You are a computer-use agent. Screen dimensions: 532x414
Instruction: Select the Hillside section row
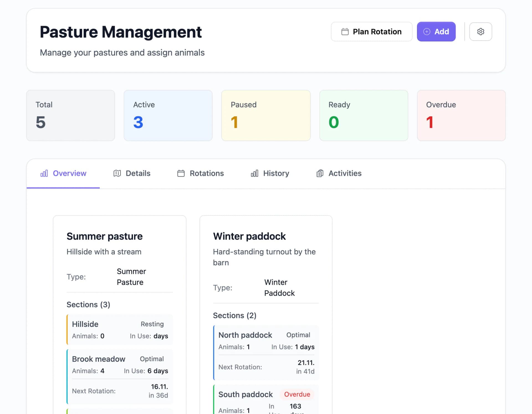coord(120,330)
